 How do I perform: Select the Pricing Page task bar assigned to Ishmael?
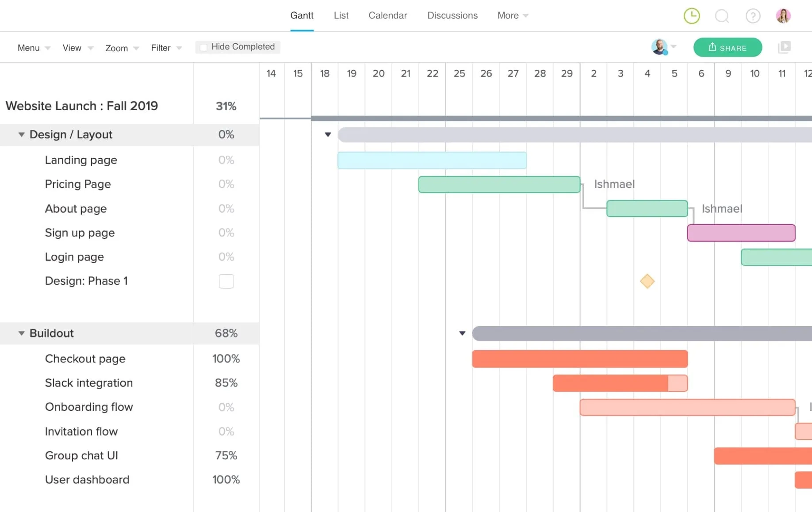[x=498, y=184]
